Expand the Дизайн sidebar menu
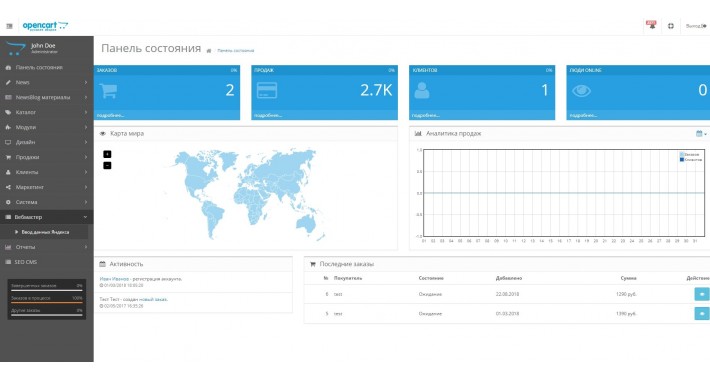Image resolution: width=710 pixels, height=380 pixels. tap(47, 142)
